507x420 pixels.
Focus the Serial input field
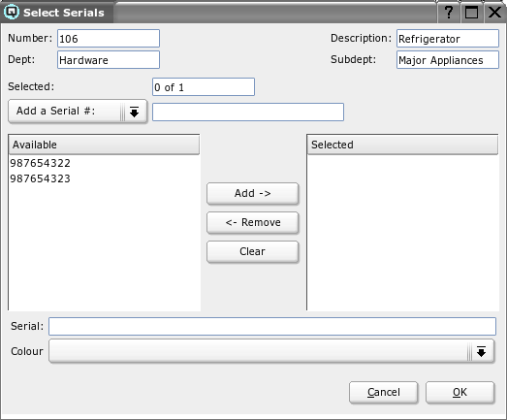[x=272, y=326]
